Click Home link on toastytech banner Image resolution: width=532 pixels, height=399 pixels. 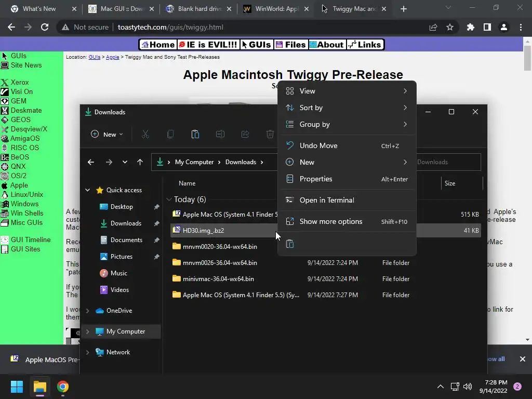coord(158,45)
